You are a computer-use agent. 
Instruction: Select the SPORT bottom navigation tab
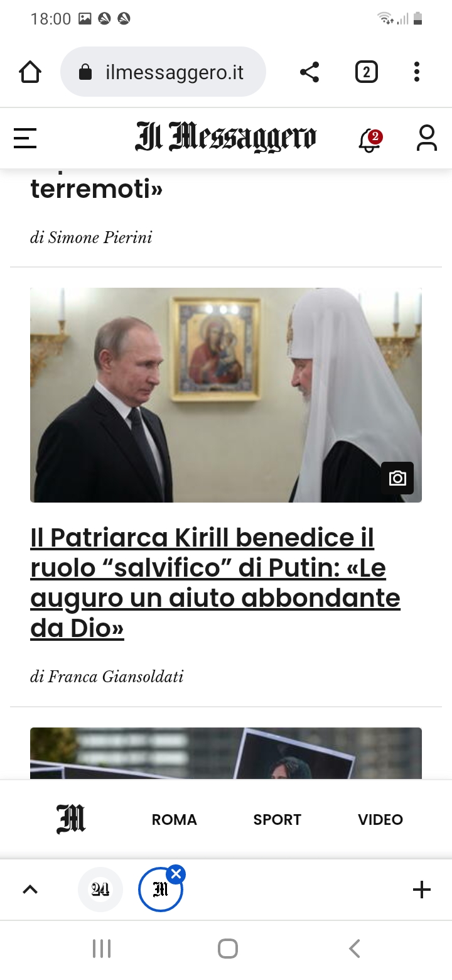click(x=277, y=820)
